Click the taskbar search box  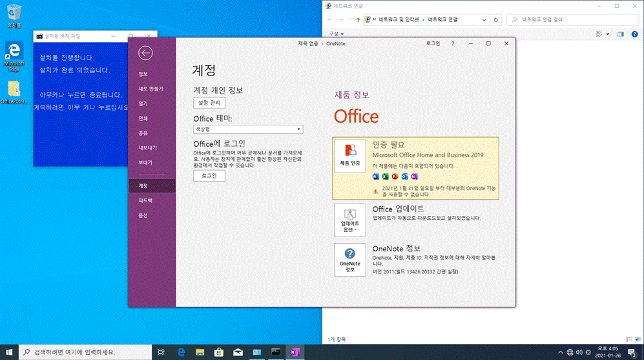[85, 352]
